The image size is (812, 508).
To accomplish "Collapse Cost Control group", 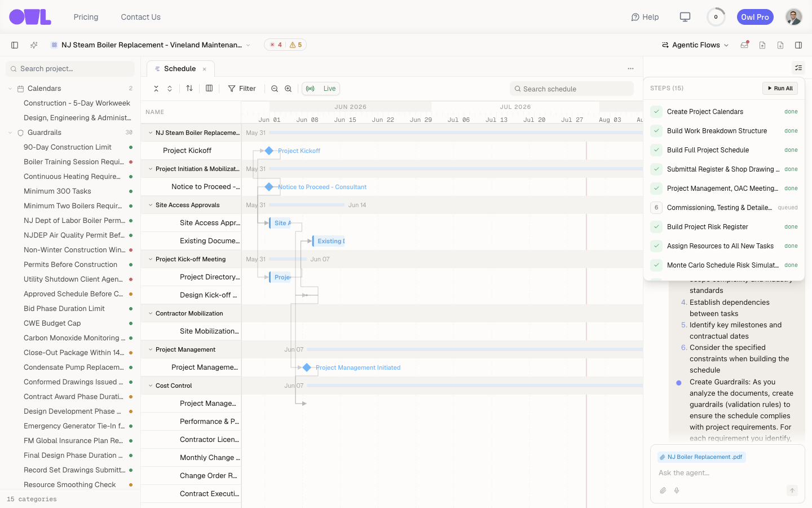I will coord(151,386).
